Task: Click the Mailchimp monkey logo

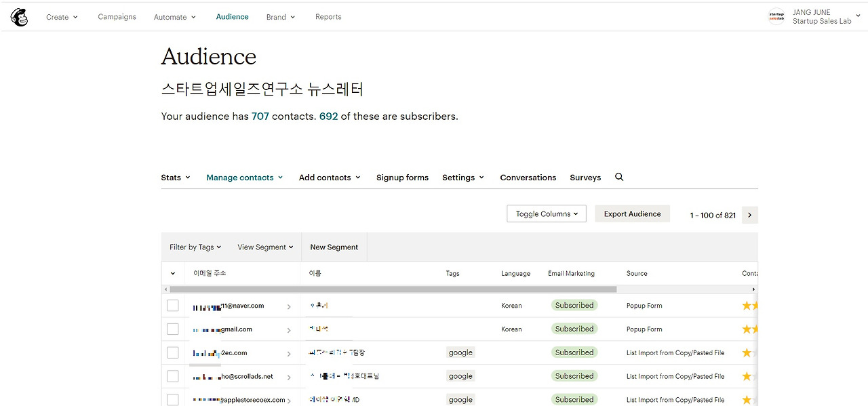Action: click(x=19, y=17)
